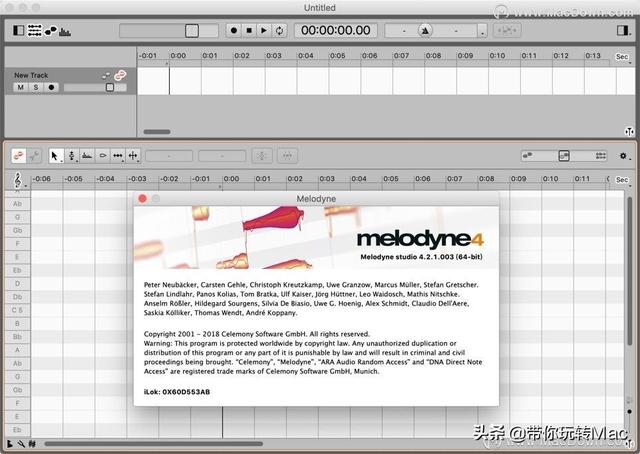
Task: Adjust the New Track volume fader
Action: [95, 87]
